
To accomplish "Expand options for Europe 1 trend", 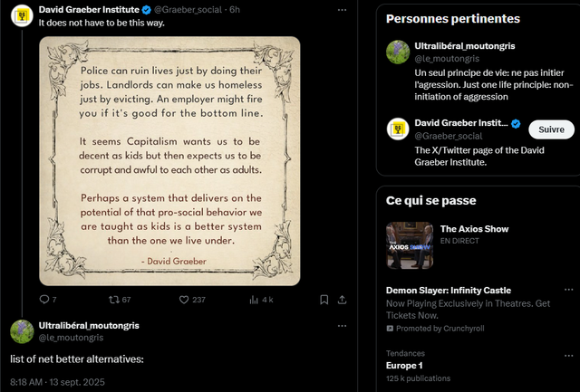I will click(569, 353).
